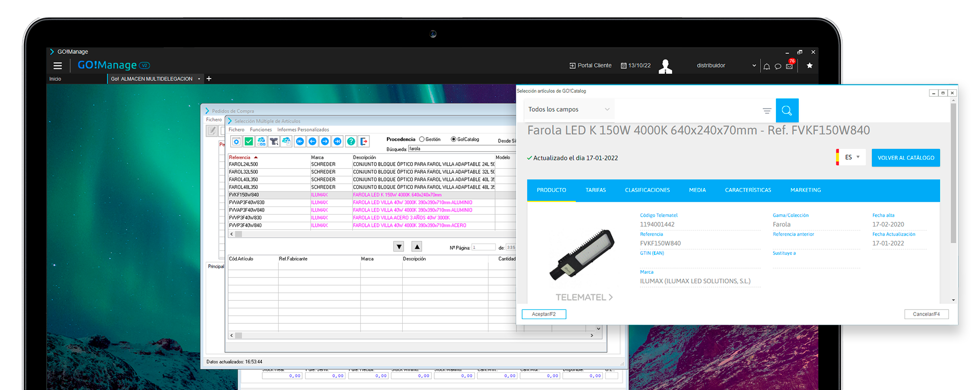
Task: Click the move up triangle button
Action: pyautogui.click(x=417, y=247)
